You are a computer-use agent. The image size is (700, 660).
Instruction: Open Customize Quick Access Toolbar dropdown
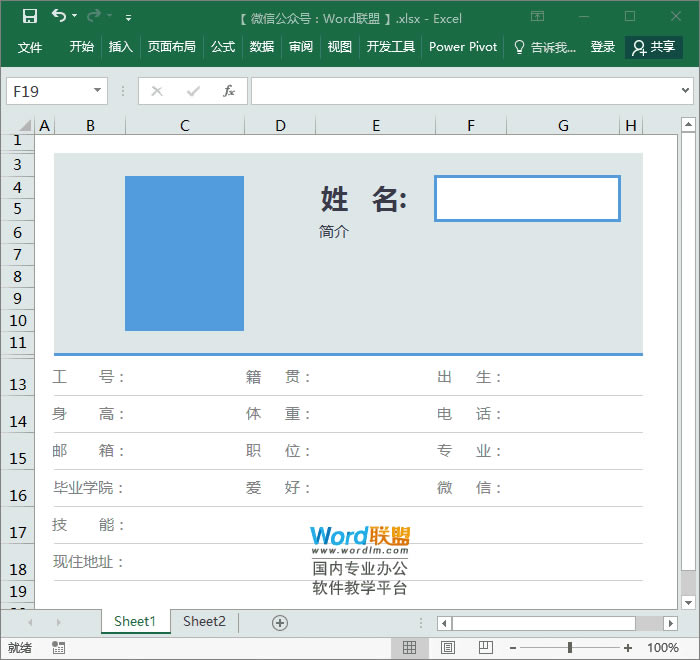[x=129, y=17]
